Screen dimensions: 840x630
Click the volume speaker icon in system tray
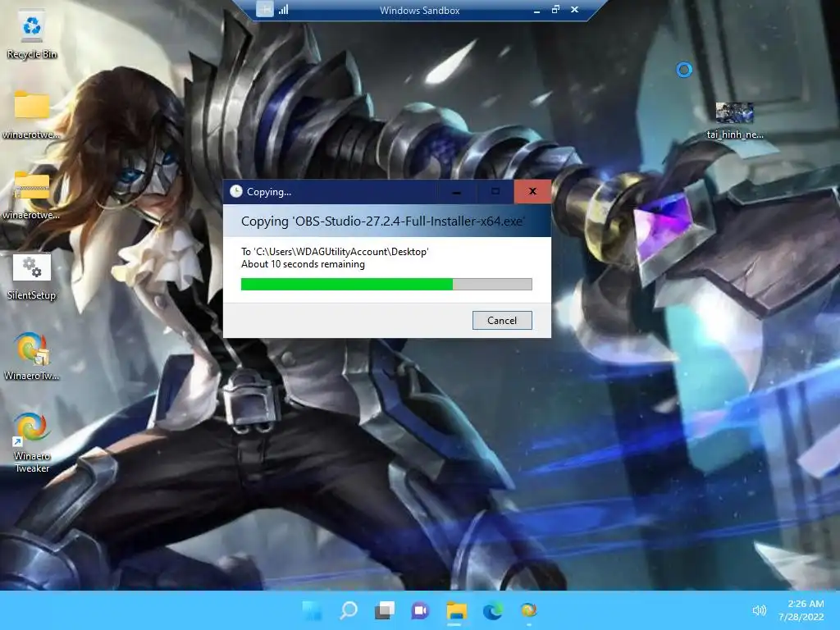759,610
